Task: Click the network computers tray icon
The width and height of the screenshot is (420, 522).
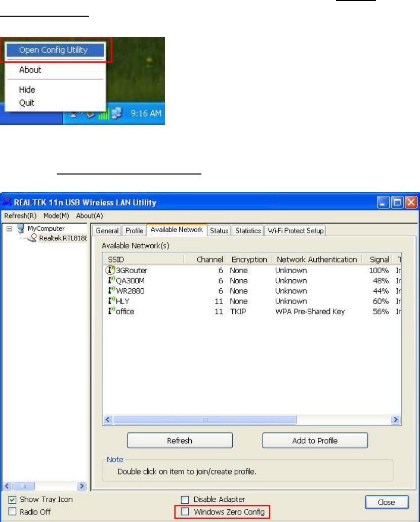Action: click(x=116, y=113)
